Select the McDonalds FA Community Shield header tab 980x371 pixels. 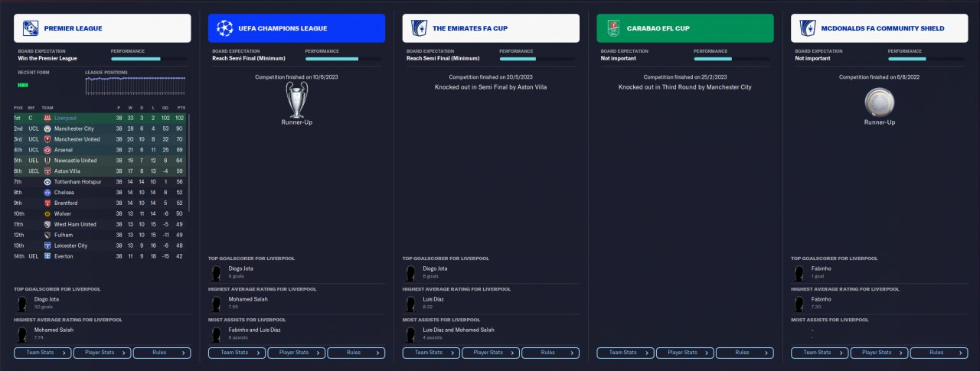880,28
